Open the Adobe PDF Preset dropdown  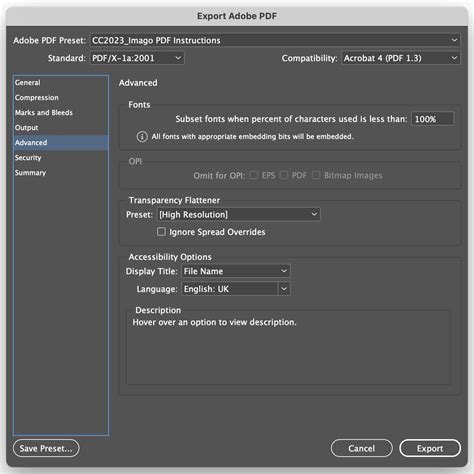(x=275, y=40)
